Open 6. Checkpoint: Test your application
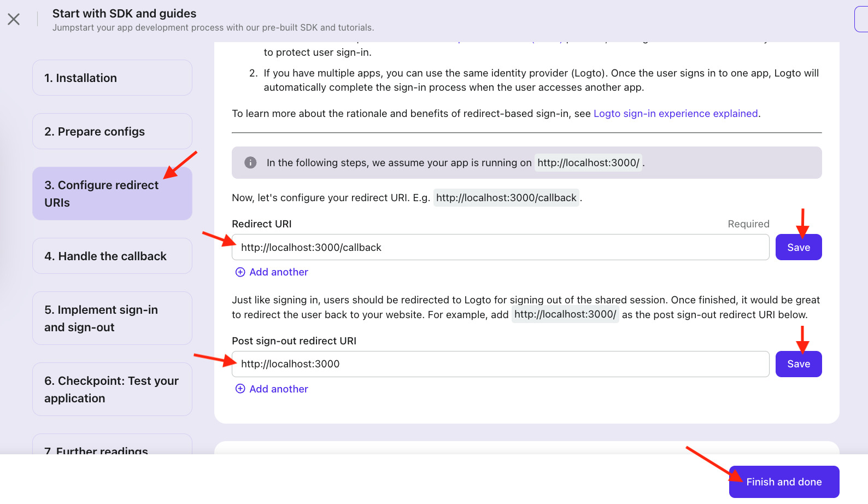Screen dimensions: 868x504 (112, 389)
